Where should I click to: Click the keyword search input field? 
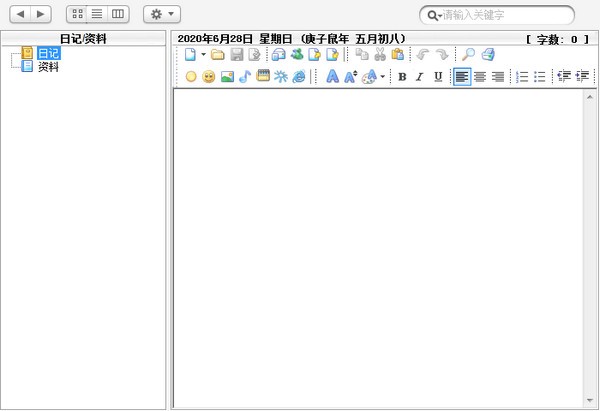(x=505, y=15)
